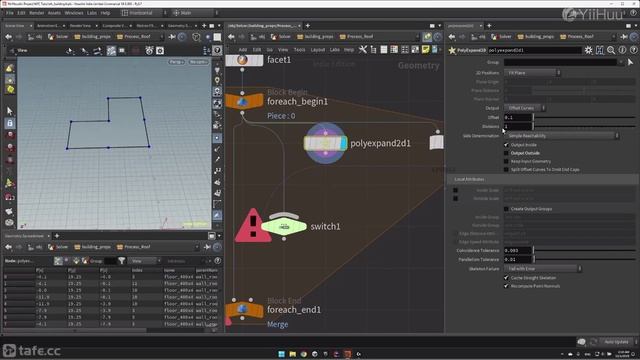Open the Windows Start menu
This screenshot has width=640, height=360.
(282, 354)
